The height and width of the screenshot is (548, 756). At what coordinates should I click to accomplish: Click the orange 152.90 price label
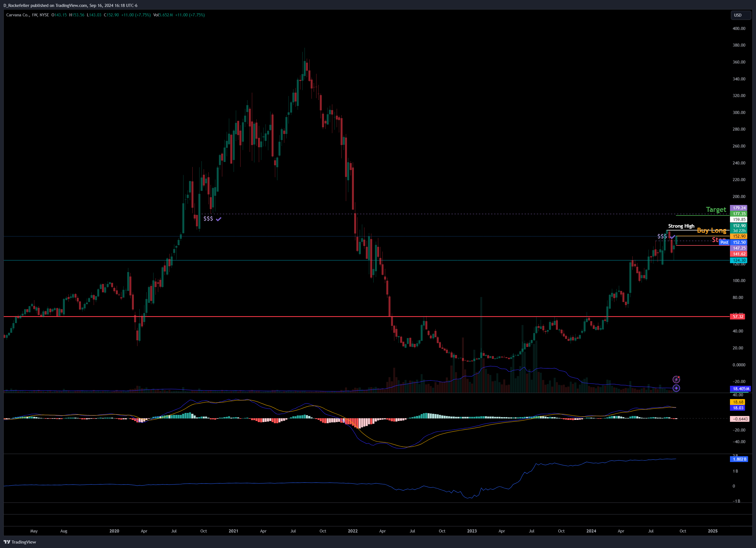coord(739,237)
